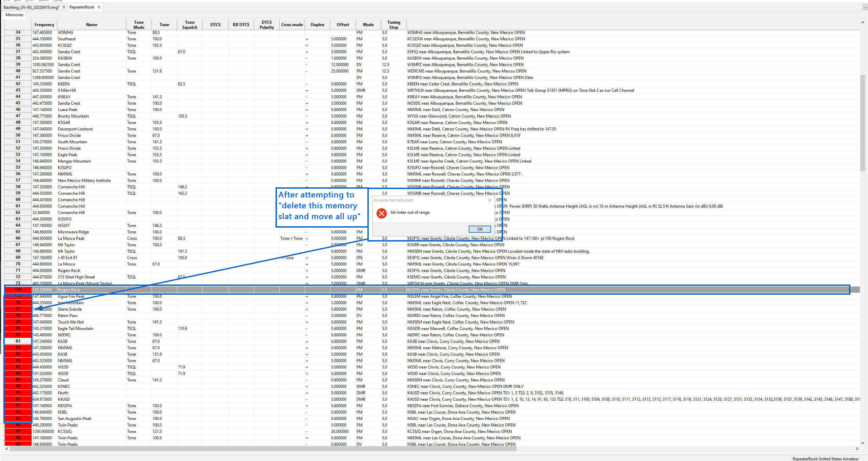Click name cell Sierra Grande
The width and height of the screenshot is (868, 461).
click(92, 309)
